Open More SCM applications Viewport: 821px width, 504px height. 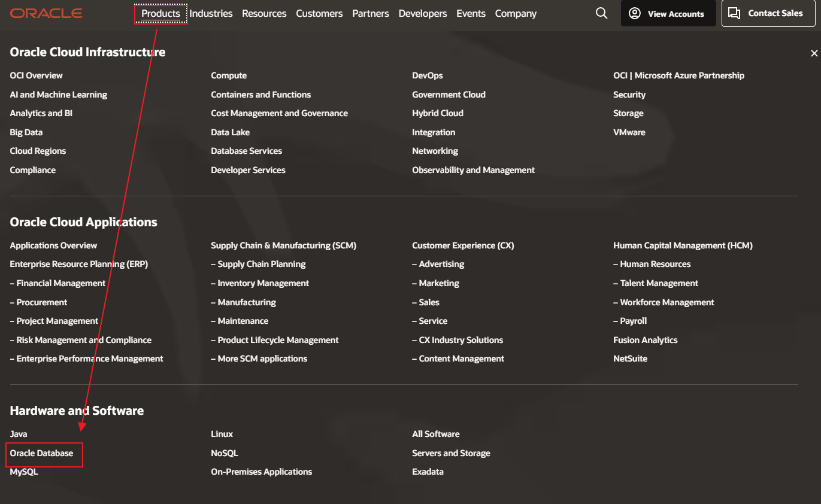point(259,359)
